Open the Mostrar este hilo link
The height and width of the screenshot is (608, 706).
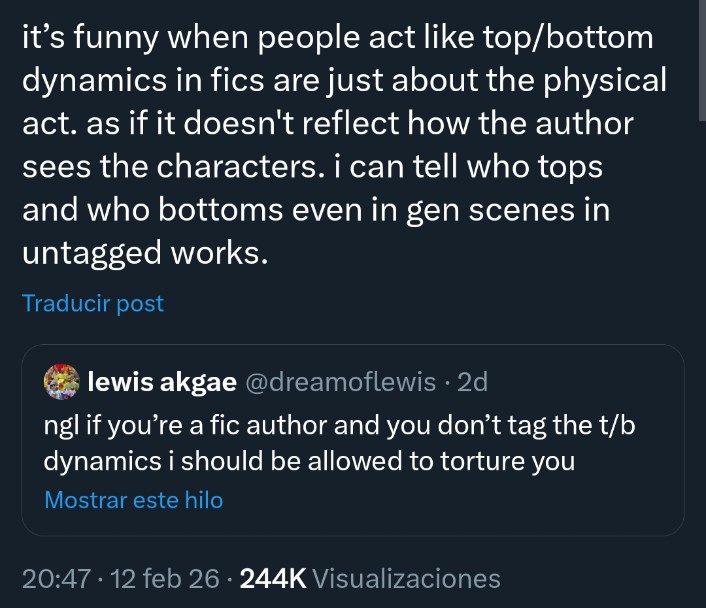coord(133,499)
